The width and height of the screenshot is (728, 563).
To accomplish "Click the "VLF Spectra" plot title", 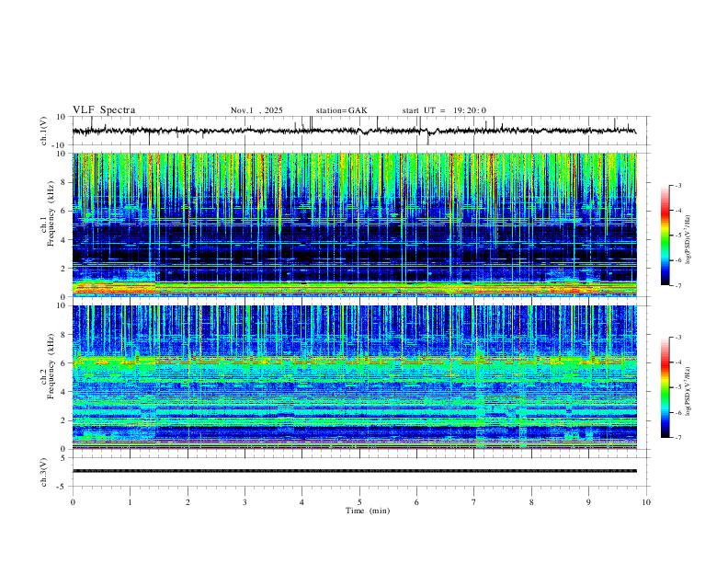I will click(x=104, y=110).
